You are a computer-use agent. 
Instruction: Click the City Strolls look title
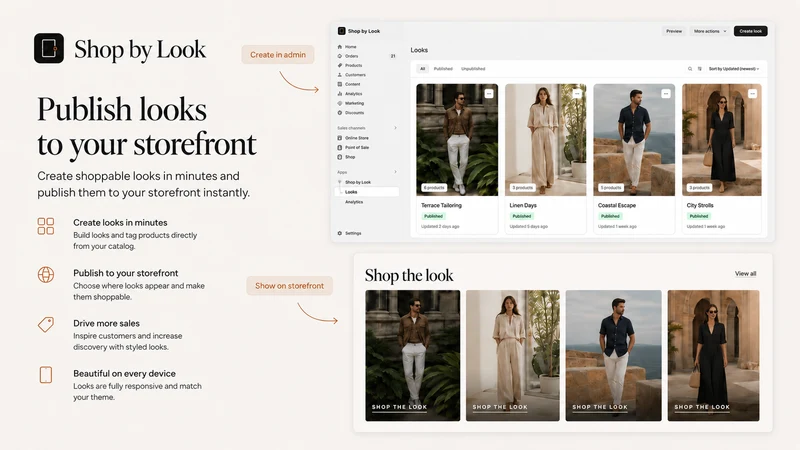click(x=700, y=205)
